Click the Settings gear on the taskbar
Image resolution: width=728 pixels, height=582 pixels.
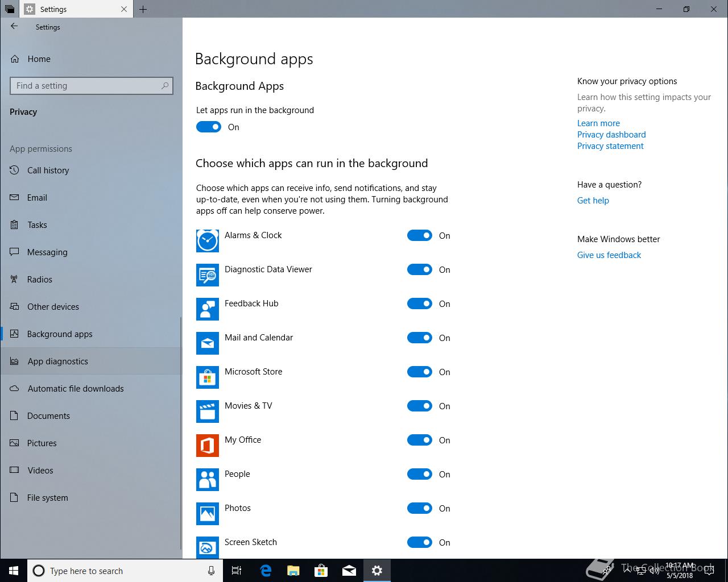pos(377,571)
